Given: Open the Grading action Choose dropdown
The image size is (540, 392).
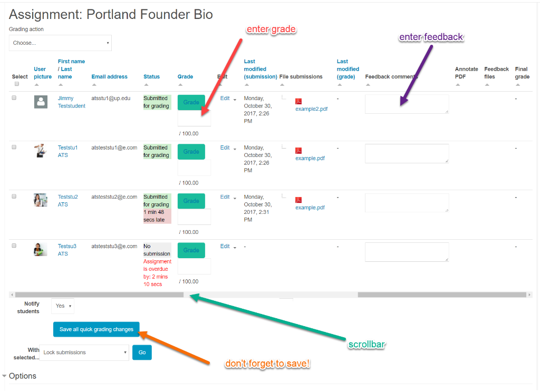Looking at the screenshot, I should 60,43.
